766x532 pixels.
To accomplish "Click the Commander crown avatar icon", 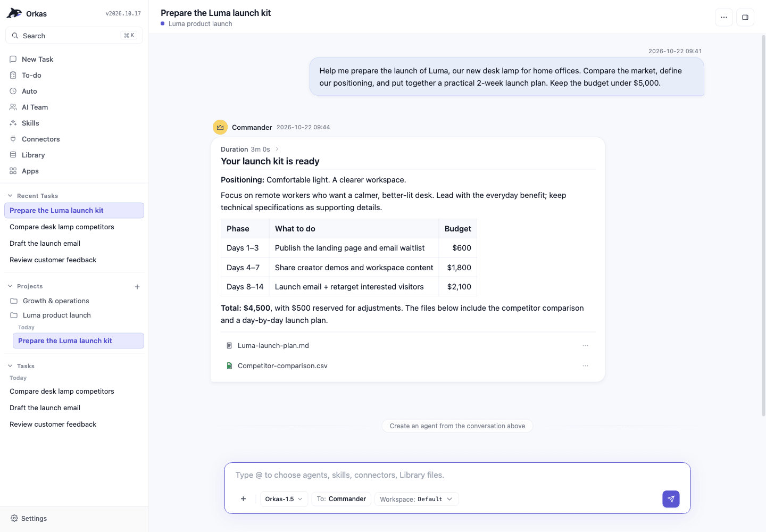I will pyautogui.click(x=220, y=127).
